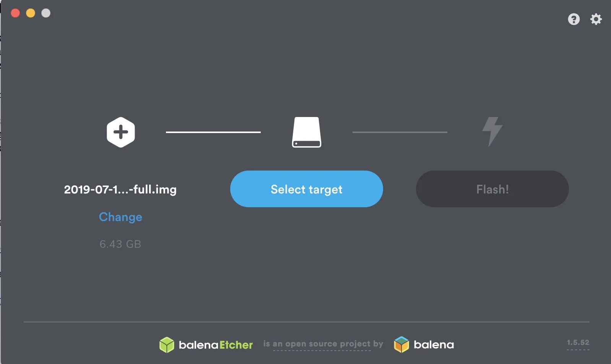Click the 2019-07-1...-full.img file name
The width and height of the screenshot is (611, 364).
click(120, 189)
